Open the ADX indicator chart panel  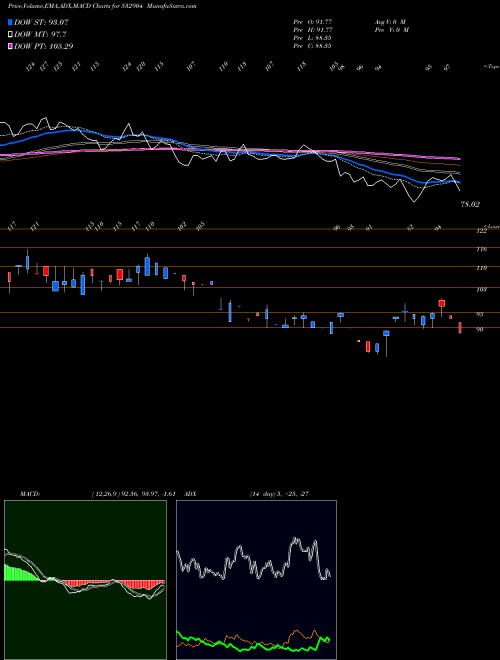[256, 580]
